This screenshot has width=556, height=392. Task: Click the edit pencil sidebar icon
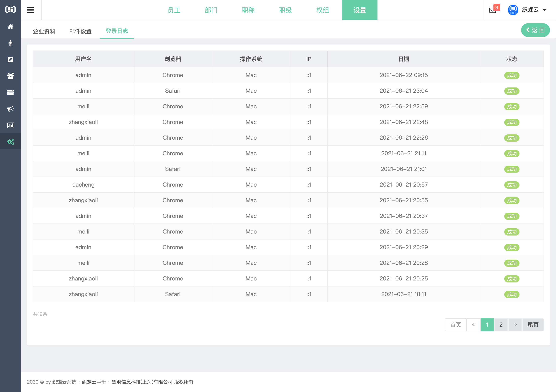pos(10,60)
